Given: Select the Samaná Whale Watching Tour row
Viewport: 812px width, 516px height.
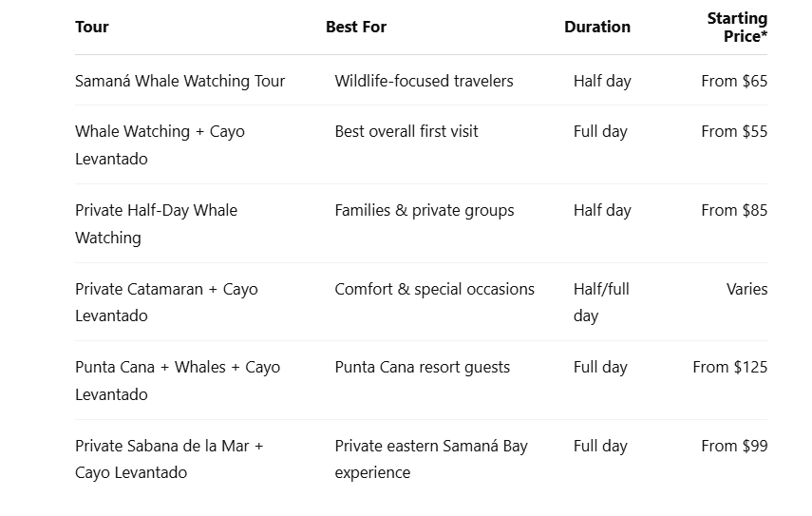Looking at the screenshot, I should coord(421,81).
